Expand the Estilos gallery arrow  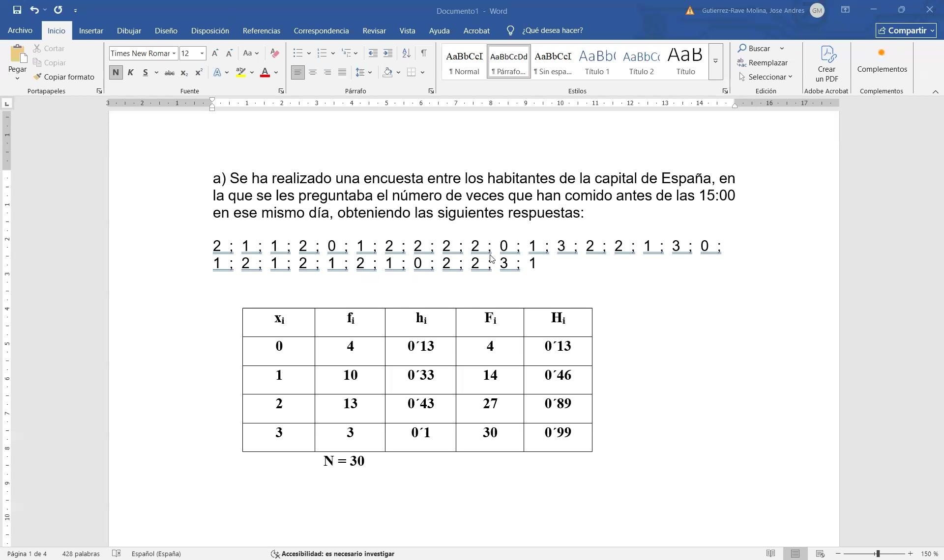point(715,61)
